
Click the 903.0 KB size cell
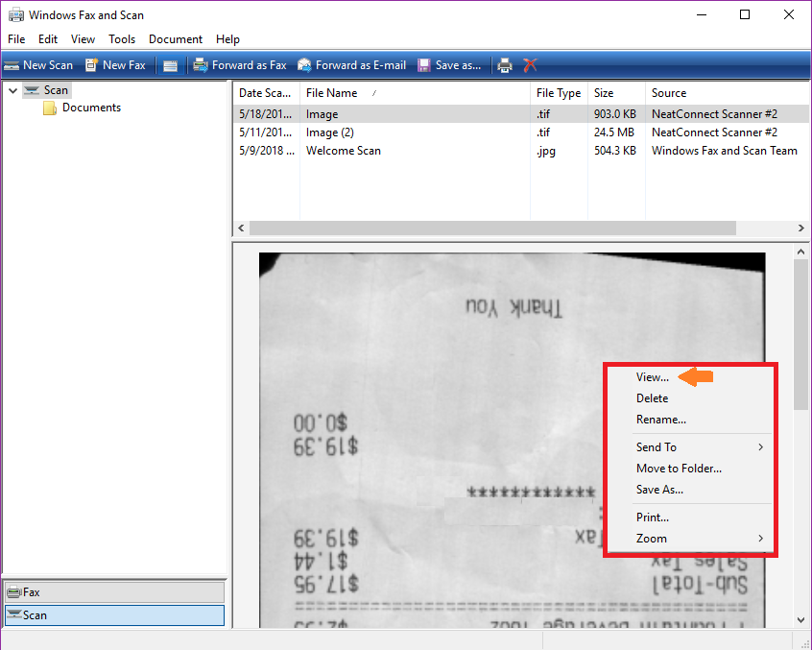(614, 114)
